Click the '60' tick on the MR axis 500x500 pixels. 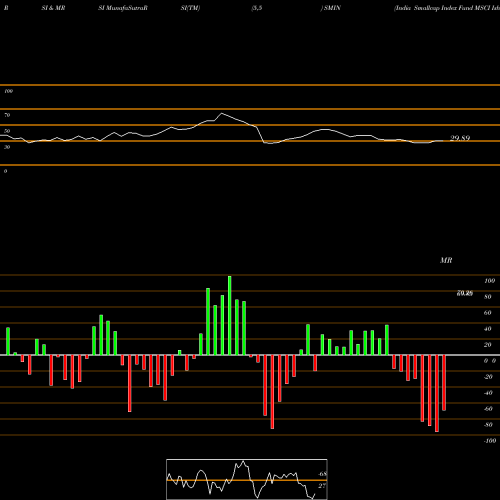click(x=488, y=313)
